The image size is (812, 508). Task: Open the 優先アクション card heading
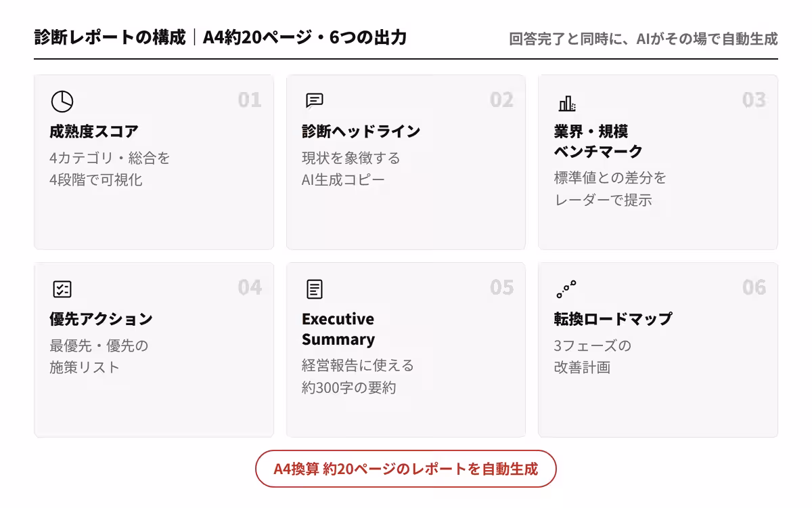pyautogui.click(x=101, y=319)
